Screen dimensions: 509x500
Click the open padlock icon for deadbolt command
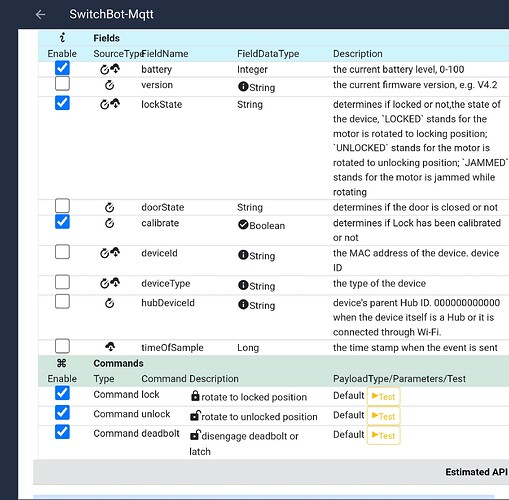pyautogui.click(x=195, y=435)
